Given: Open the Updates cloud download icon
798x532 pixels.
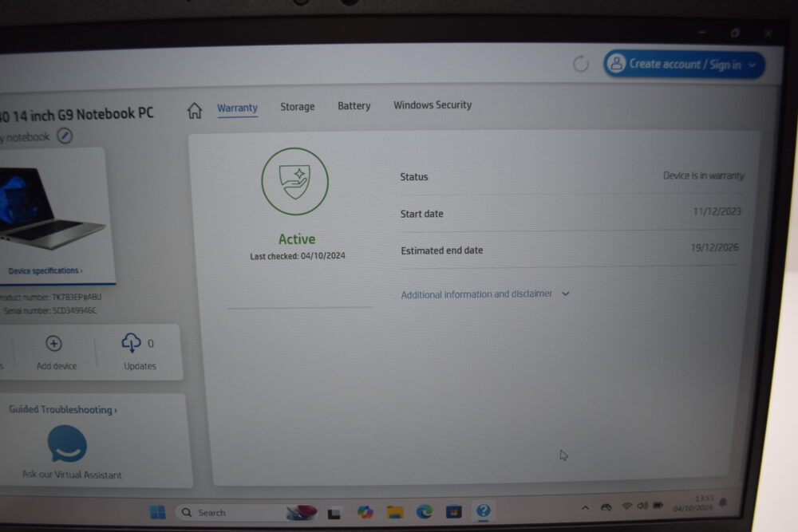Looking at the screenshot, I should click(132, 343).
